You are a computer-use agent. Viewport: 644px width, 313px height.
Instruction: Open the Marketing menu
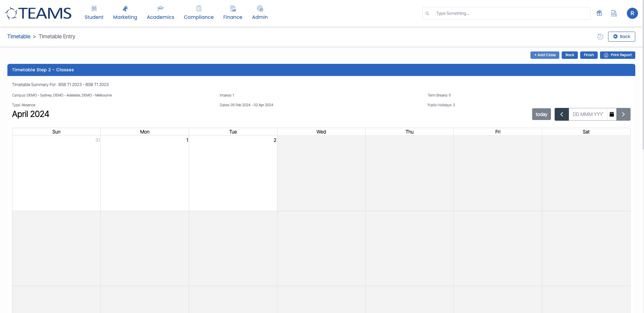point(125,13)
